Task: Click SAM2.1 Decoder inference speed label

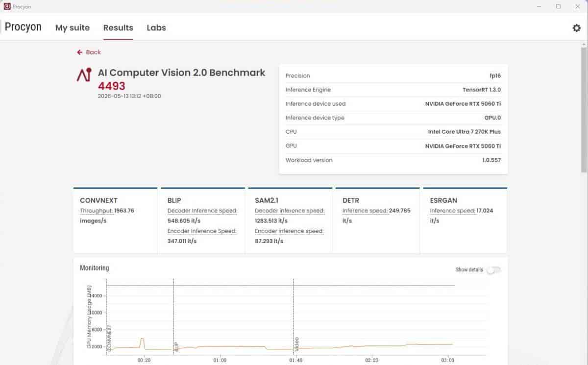Action: coord(290,211)
